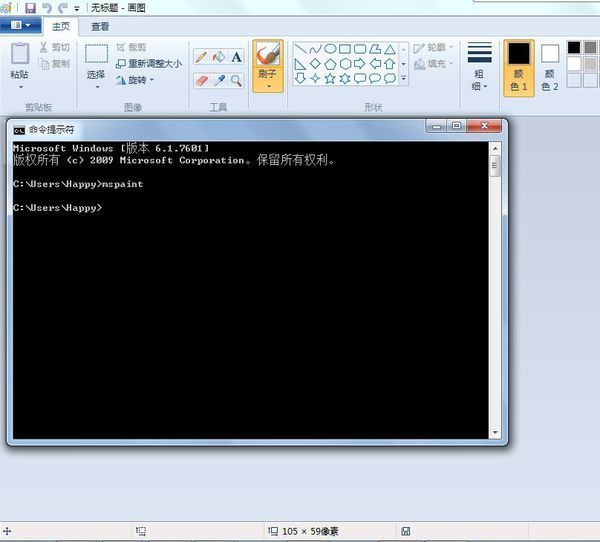This screenshot has width=600, height=542.
Task: Select the Eraser tool
Action: [201, 80]
